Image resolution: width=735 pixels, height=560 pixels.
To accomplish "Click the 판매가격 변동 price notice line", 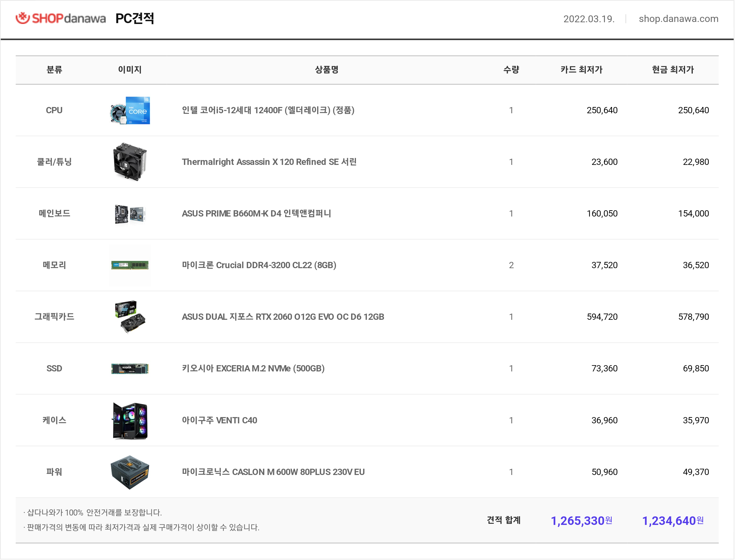I will pos(141,528).
